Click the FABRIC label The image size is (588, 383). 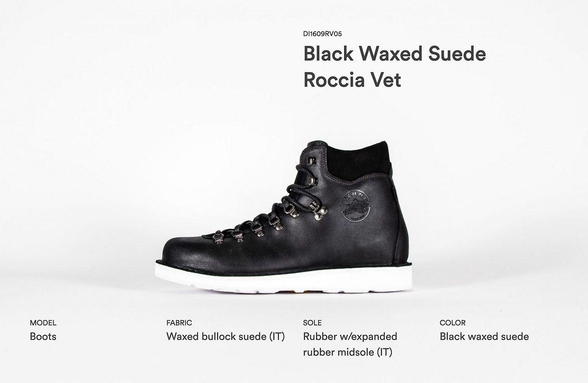pyautogui.click(x=179, y=323)
